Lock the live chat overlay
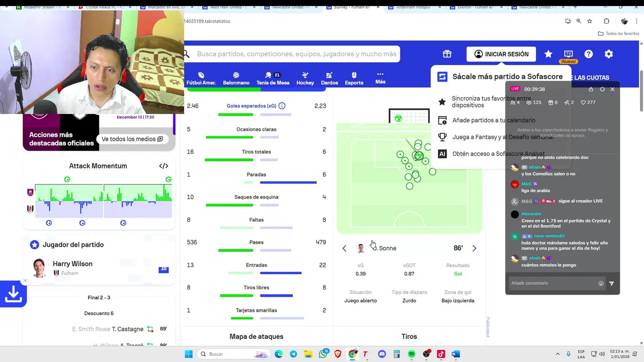The height and width of the screenshot is (362, 644). [591, 89]
